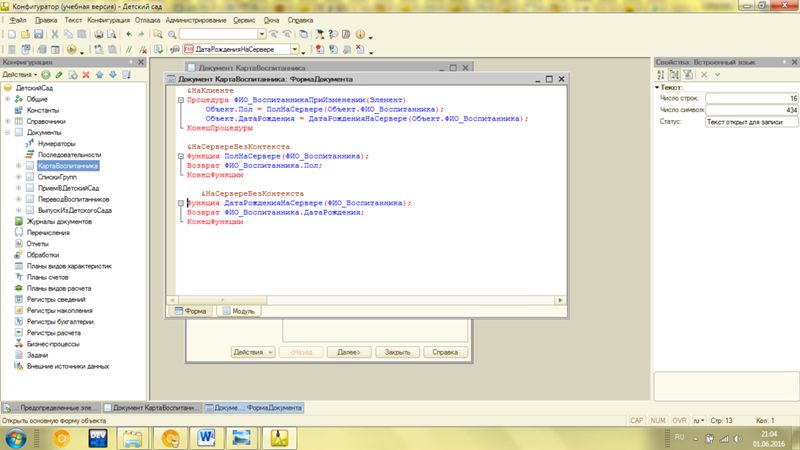Click the Open file toolbar icon

[x=24, y=34]
